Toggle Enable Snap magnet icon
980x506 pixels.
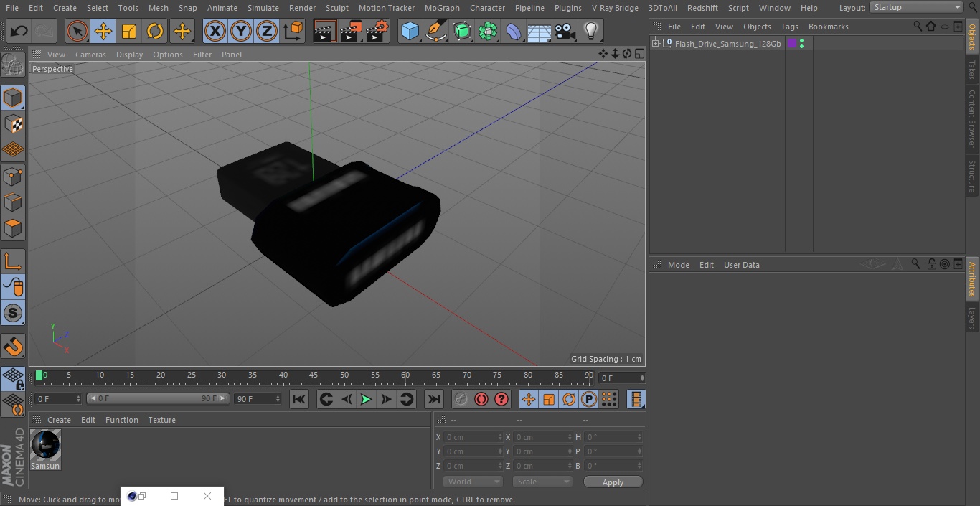coord(13,347)
